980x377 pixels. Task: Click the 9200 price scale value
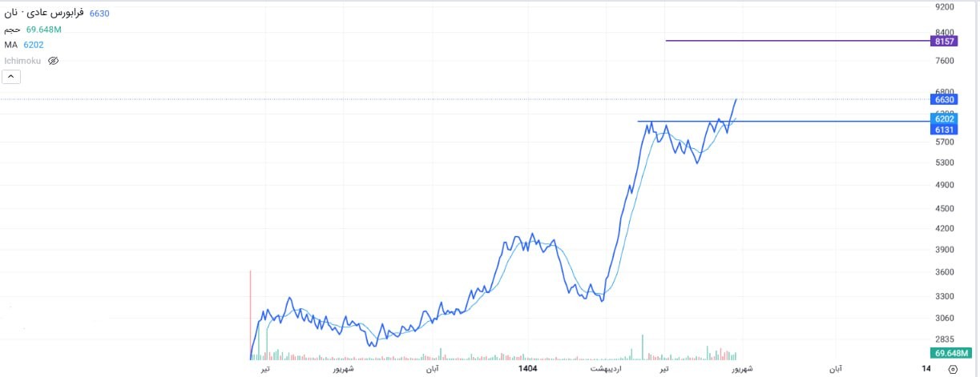point(945,7)
